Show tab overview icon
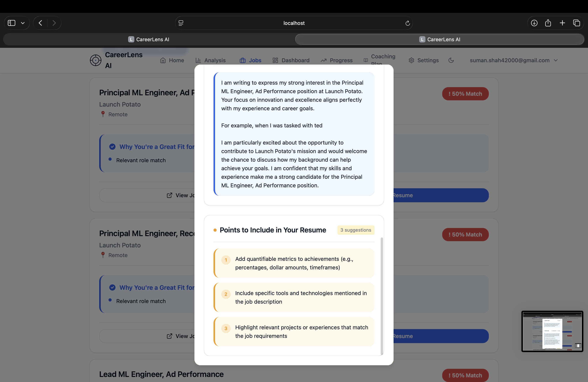Screen dimensions: 588x382 (576, 23)
